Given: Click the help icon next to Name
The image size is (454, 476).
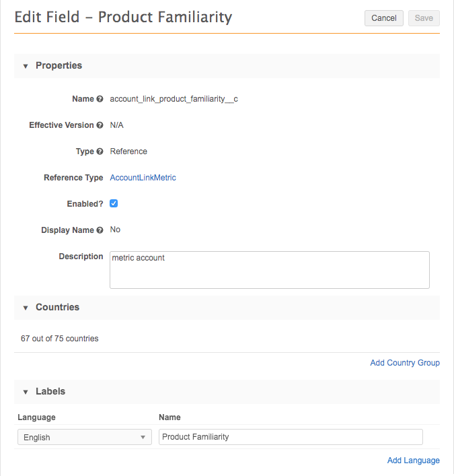Looking at the screenshot, I should click(100, 99).
